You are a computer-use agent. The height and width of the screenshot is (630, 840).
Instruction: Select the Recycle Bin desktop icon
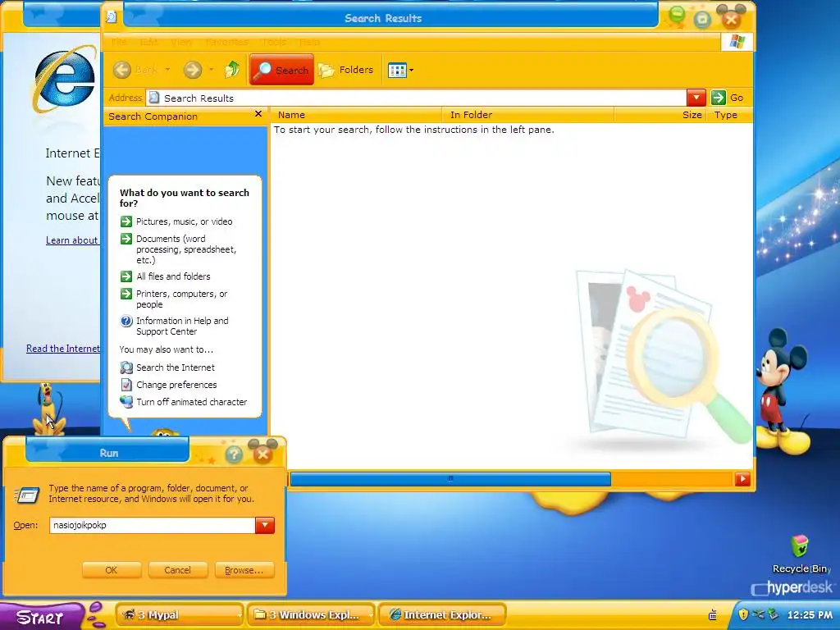[801, 554]
